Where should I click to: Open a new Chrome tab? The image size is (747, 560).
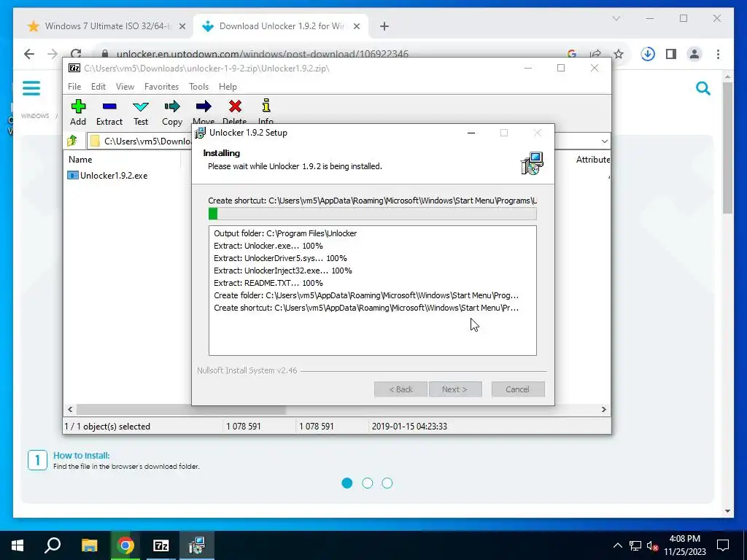click(x=384, y=26)
